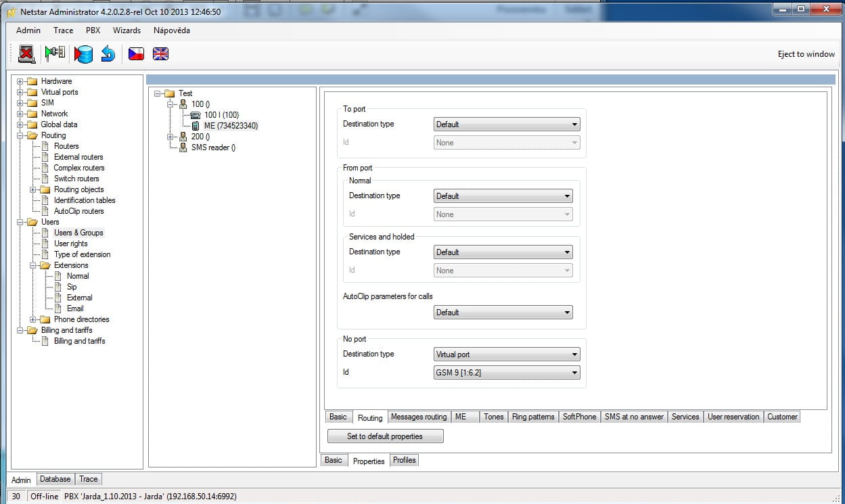Select External routers tree item
This screenshot has height=504, width=845.
click(x=78, y=157)
